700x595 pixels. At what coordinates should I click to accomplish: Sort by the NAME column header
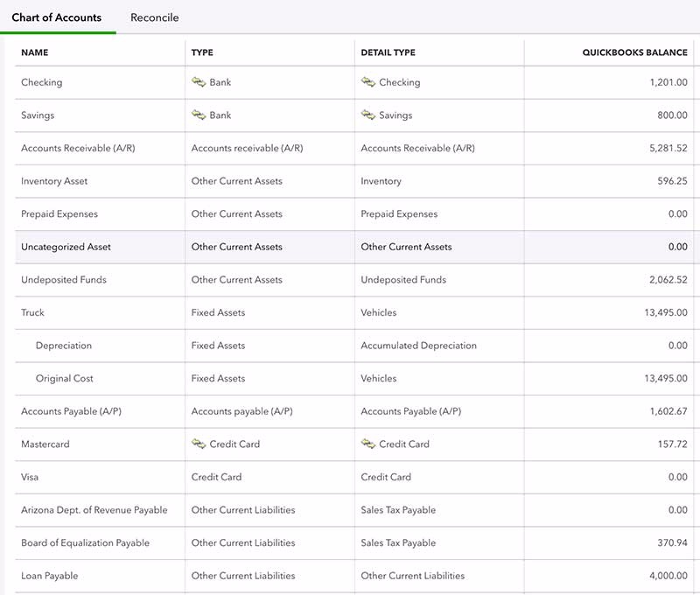pyautogui.click(x=35, y=52)
